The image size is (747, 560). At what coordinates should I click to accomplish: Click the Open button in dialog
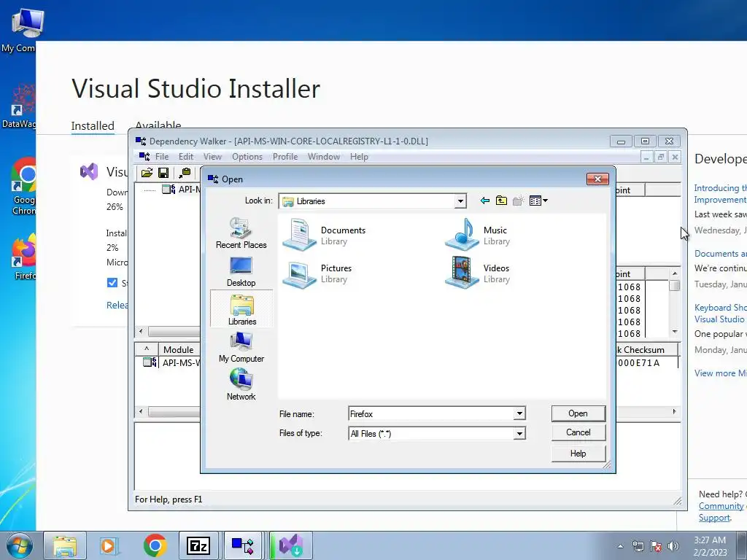(578, 413)
